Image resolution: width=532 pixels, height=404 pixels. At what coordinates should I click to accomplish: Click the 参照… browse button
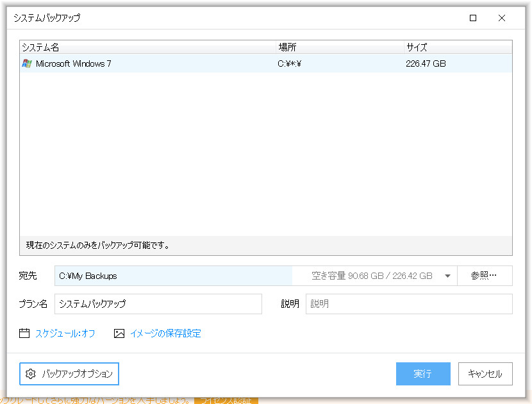tap(485, 276)
